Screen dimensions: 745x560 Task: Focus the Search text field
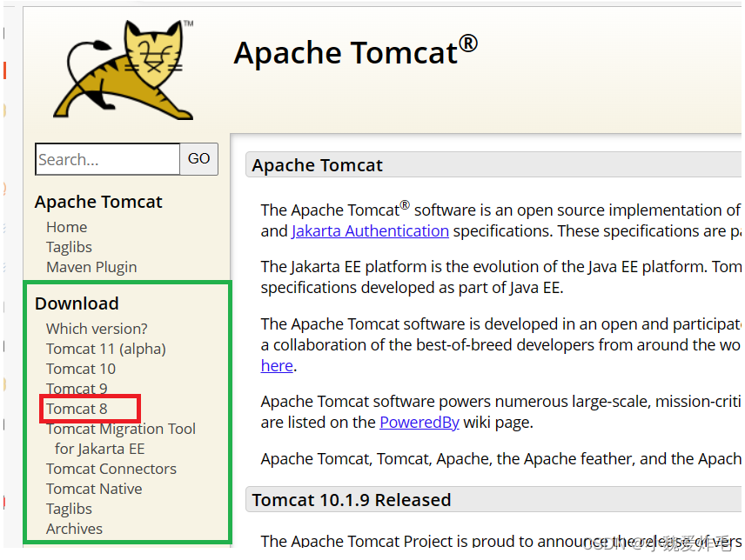[x=108, y=159]
